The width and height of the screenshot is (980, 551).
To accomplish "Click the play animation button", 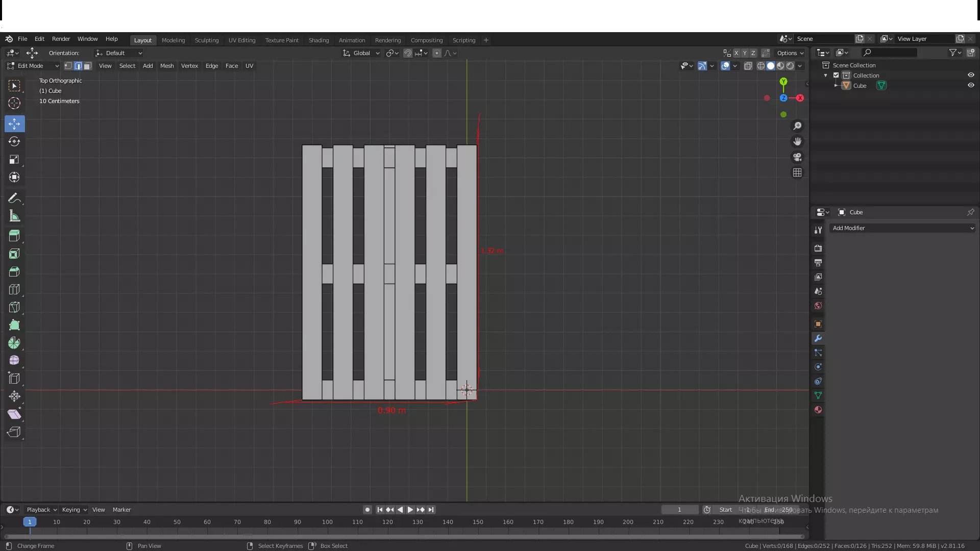I will [x=410, y=510].
